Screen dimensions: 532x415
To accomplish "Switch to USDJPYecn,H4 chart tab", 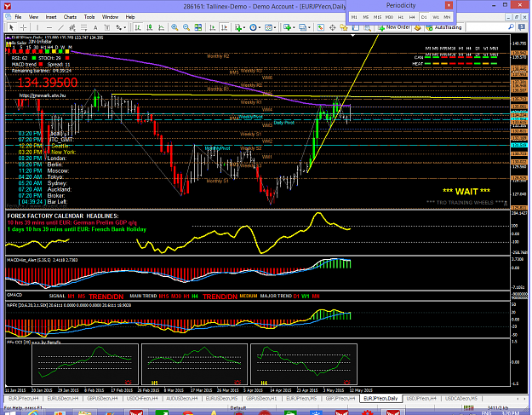I will point(420,398).
